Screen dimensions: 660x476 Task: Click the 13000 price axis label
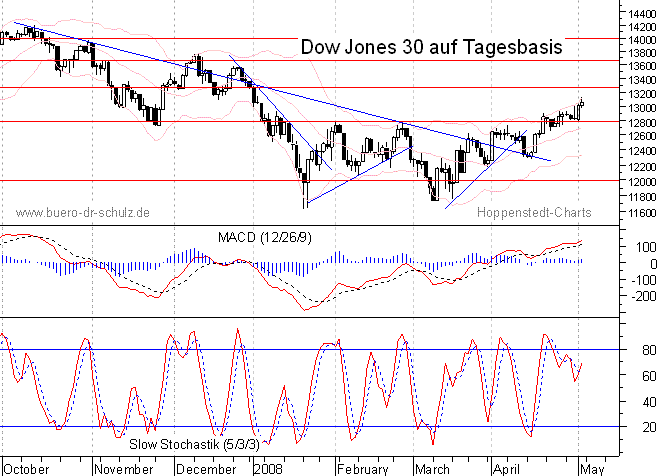click(642, 108)
